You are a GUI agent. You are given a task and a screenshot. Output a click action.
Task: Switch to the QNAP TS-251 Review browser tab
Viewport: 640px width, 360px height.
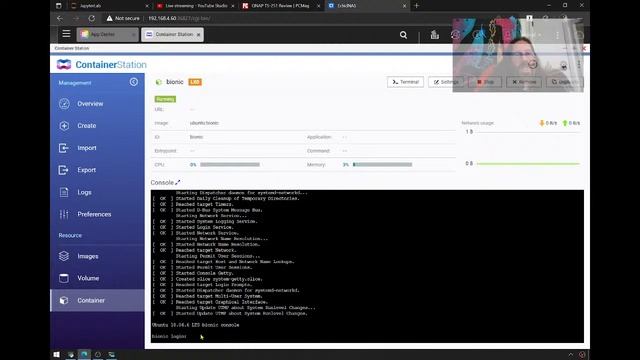[x=280, y=6]
